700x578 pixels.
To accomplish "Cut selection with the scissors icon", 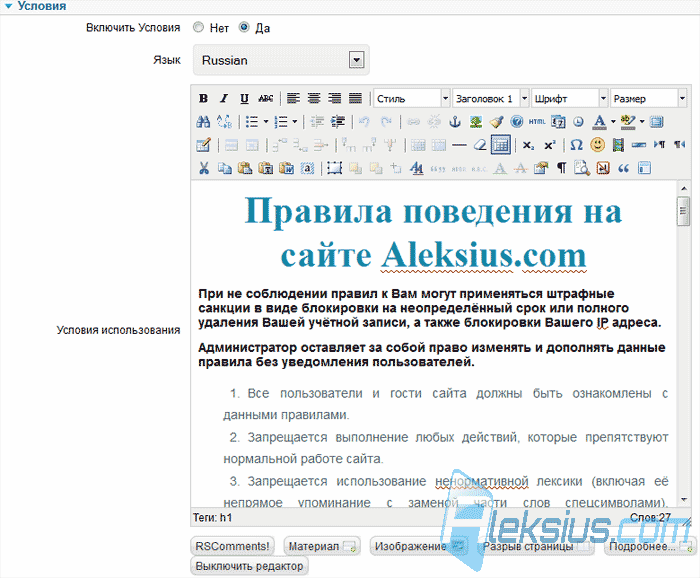I will 204,168.
